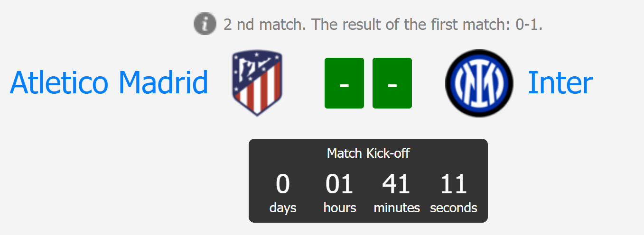Click the seconds countdown value 11
644x235 pixels.
click(x=454, y=184)
